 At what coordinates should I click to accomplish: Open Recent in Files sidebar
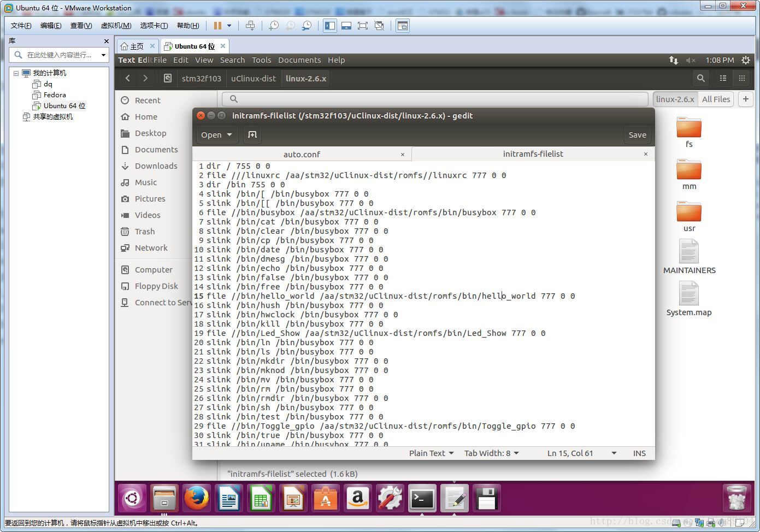coord(148,101)
